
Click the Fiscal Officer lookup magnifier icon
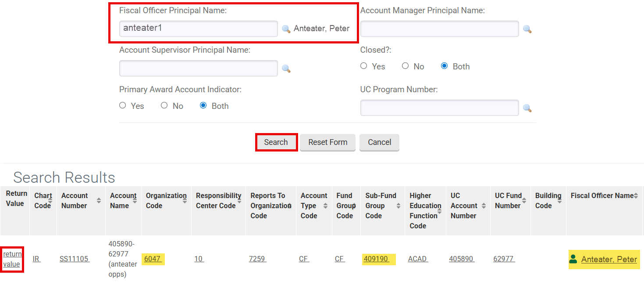[286, 29]
